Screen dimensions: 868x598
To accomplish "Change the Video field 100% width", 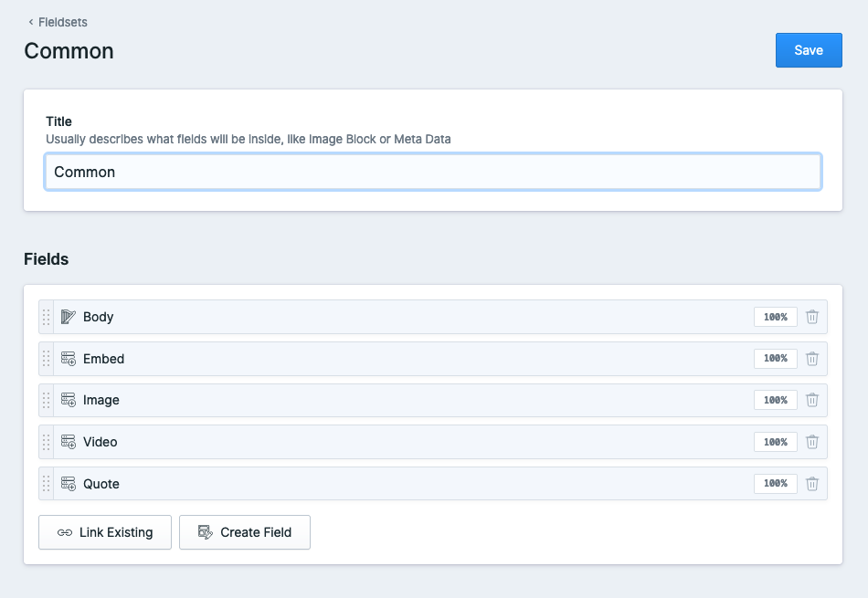I will [776, 442].
